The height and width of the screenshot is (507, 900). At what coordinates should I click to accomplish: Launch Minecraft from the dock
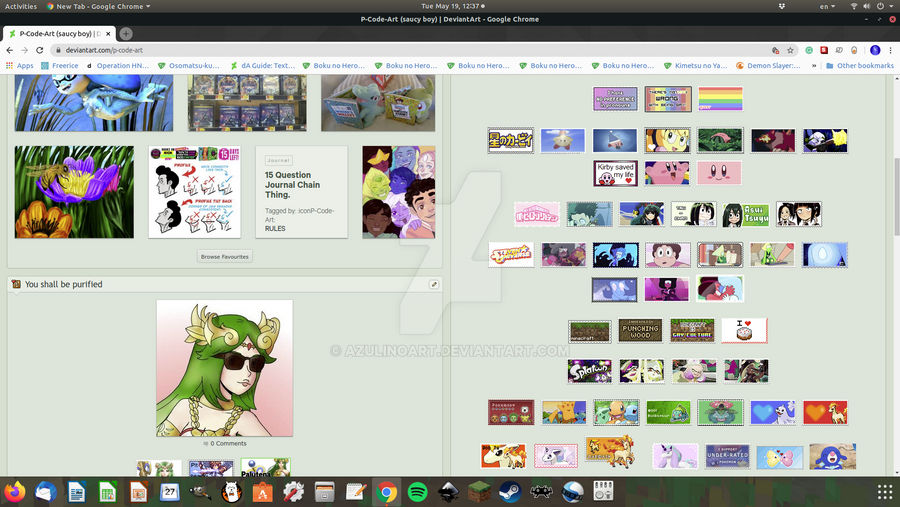479,492
